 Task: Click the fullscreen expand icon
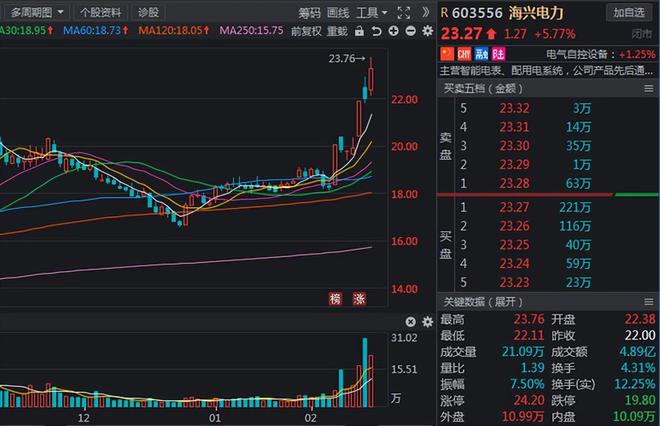pos(403,12)
